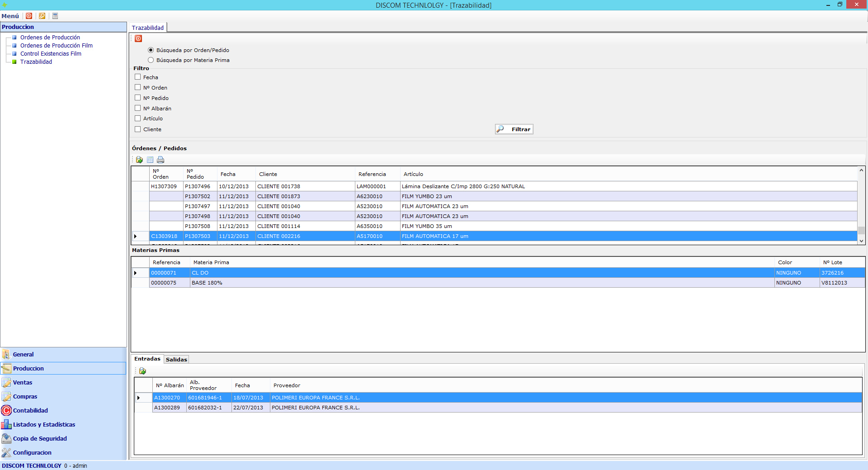Click the open folder icon in Entradas toolbar

pyautogui.click(x=142, y=371)
